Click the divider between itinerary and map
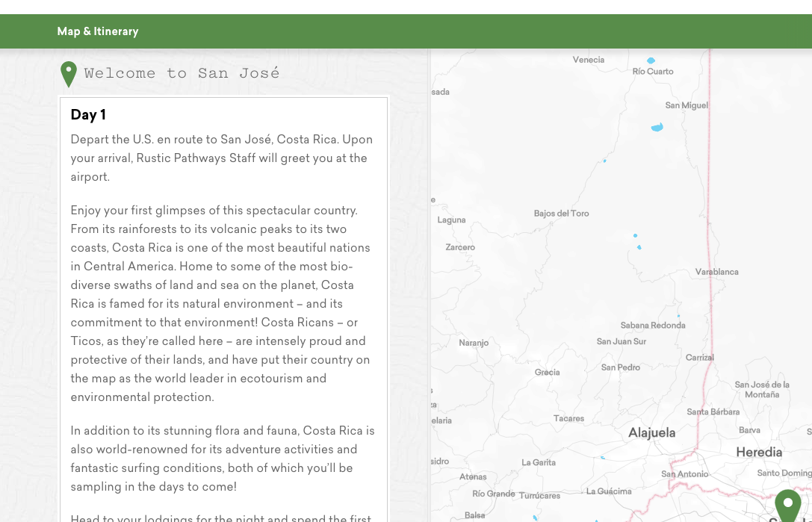The width and height of the screenshot is (812, 522). point(430,284)
